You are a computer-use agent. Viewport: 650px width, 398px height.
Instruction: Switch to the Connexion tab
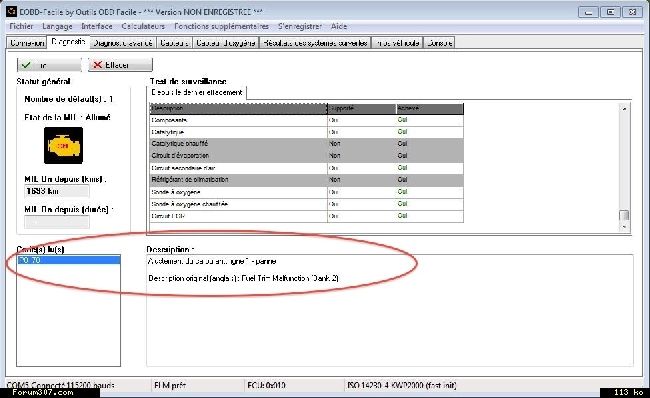(x=27, y=43)
